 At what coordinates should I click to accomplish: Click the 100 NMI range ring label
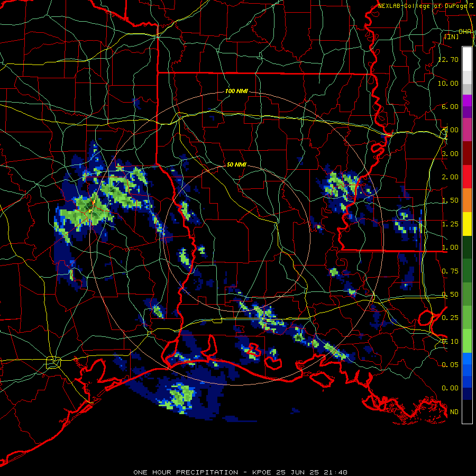pyautogui.click(x=236, y=91)
